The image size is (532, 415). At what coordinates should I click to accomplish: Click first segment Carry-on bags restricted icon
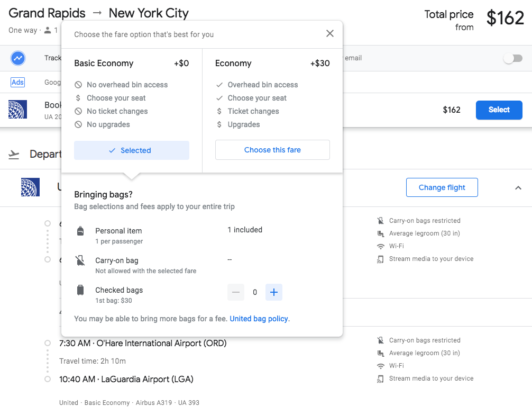click(381, 221)
